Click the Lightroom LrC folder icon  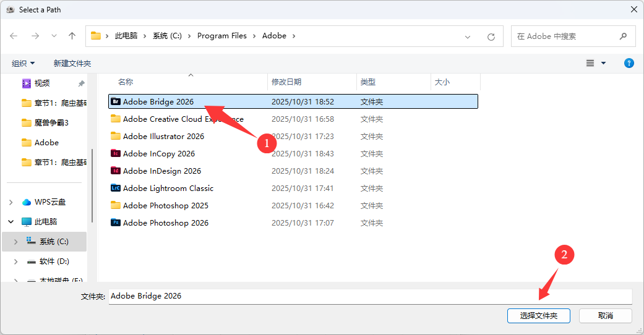[116, 188]
